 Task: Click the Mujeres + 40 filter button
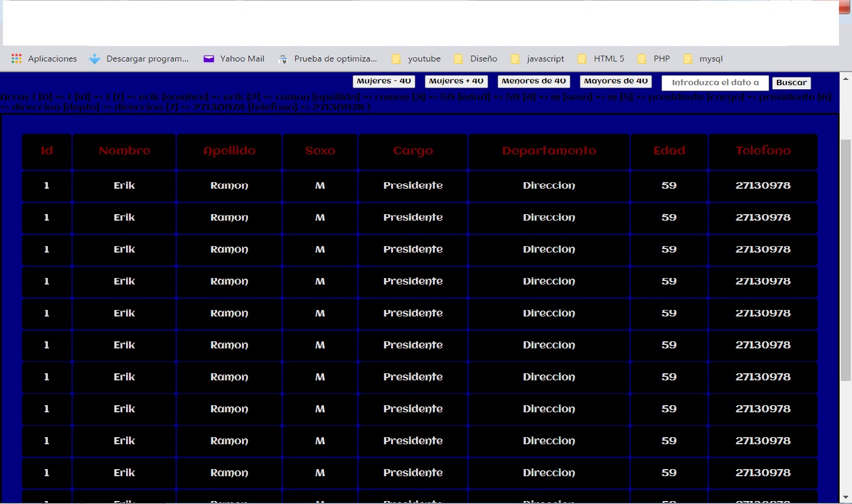(456, 81)
